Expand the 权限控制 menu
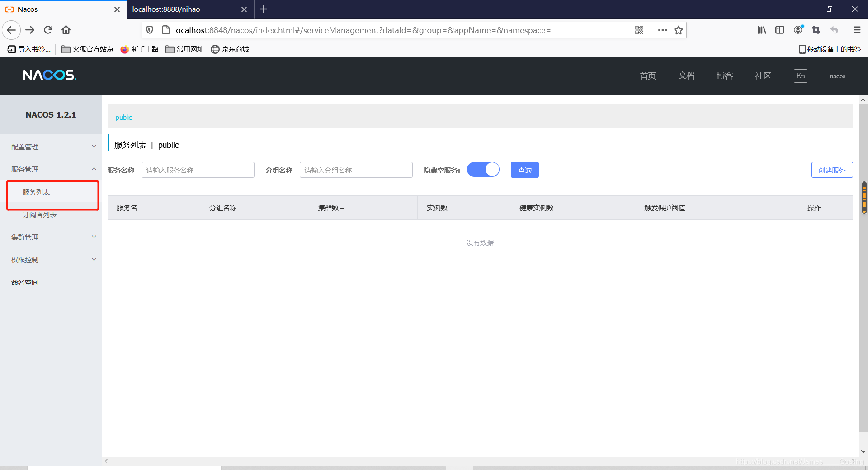This screenshot has height=470, width=868. coord(51,260)
